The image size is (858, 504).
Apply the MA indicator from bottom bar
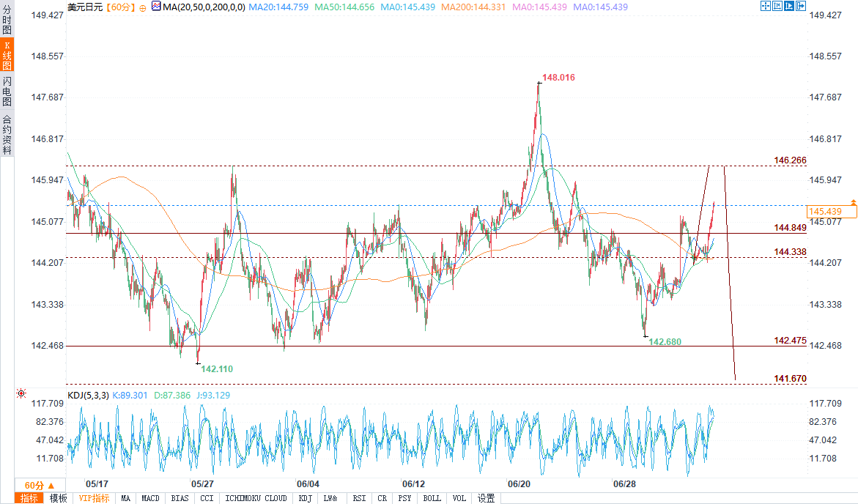pyautogui.click(x=126, y=498)
